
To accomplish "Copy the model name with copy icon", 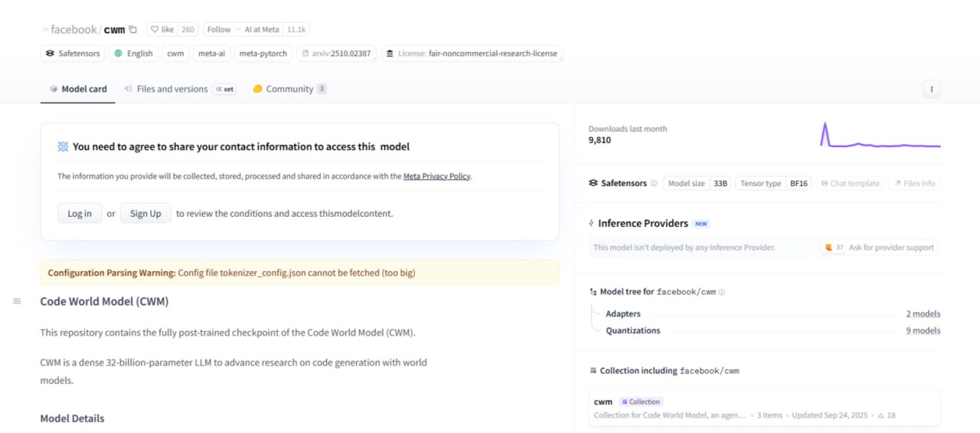I will [x=132, y=30].
